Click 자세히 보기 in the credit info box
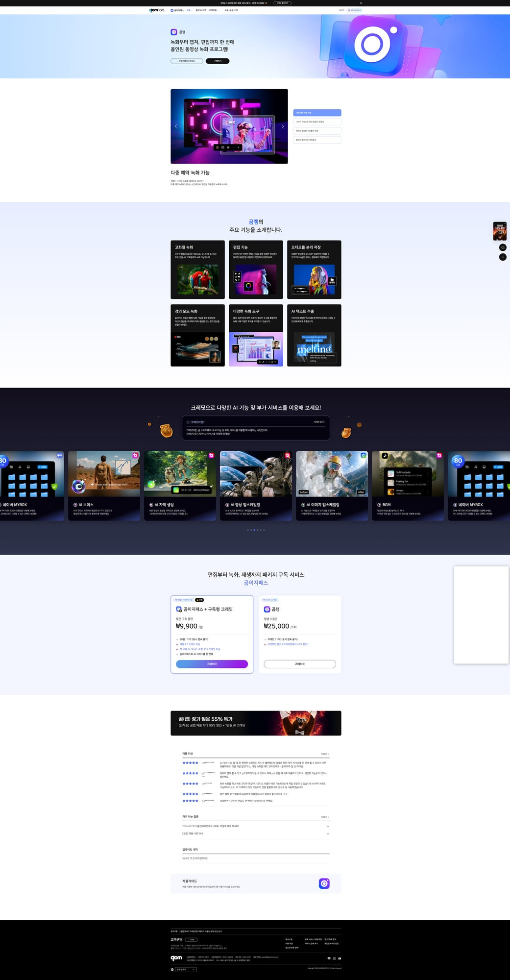The image size is (510, 980). click(319, 422)
